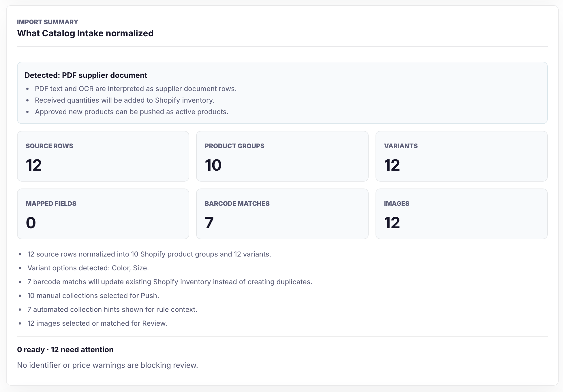Viewport: 563px width, 392px height.
Task: Select the 'PDF text and OCR' bullet line
Action: 136,89
